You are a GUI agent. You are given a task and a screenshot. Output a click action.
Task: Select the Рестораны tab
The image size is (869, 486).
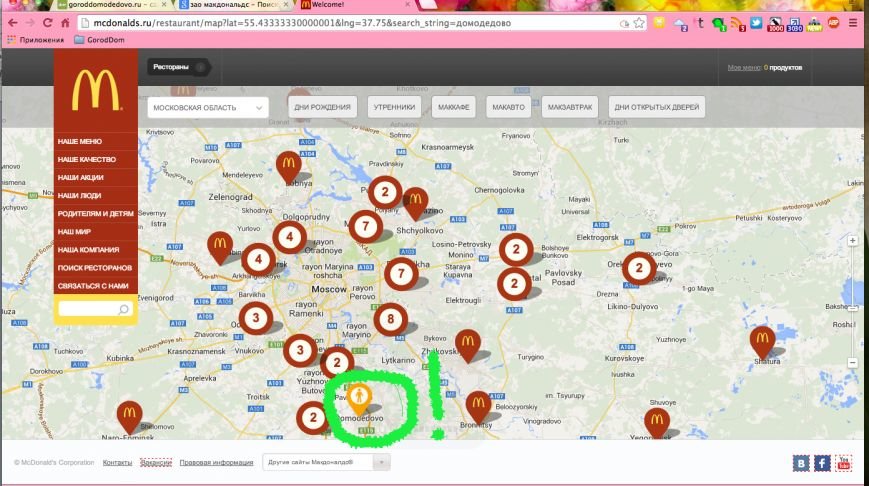point(178,67)
